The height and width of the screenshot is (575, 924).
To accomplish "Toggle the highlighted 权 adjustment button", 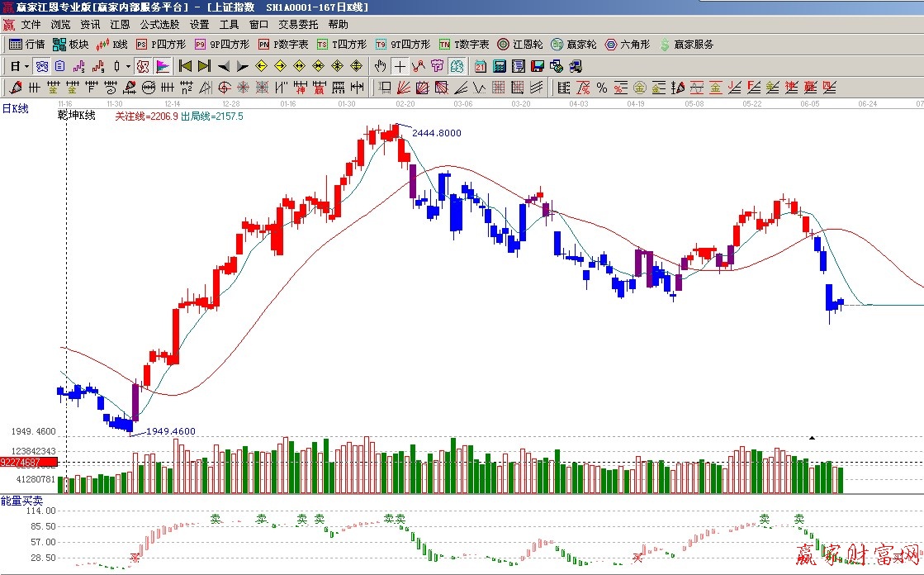I will coord(142,66).
